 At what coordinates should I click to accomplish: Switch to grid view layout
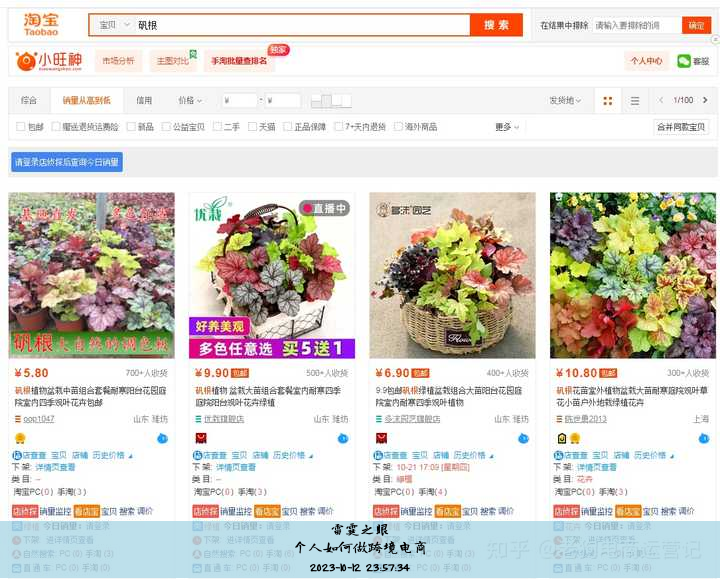pos(607,101)
